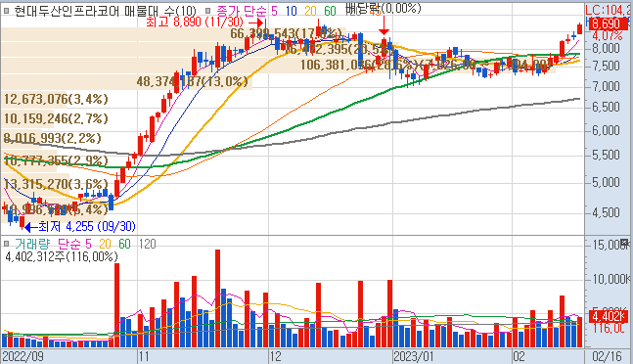
Task: Click the 거래량 volume panel label
Action: (32, 244)
